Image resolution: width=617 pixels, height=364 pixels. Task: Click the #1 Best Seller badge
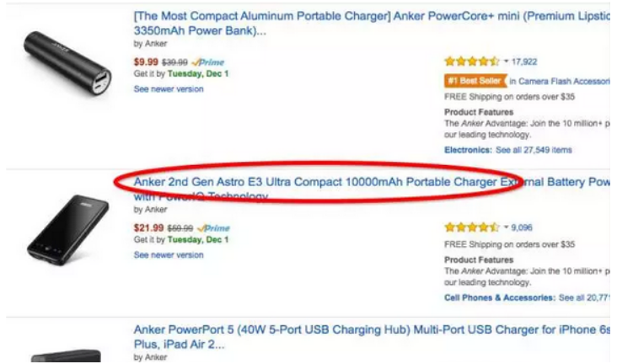point(475,81)
